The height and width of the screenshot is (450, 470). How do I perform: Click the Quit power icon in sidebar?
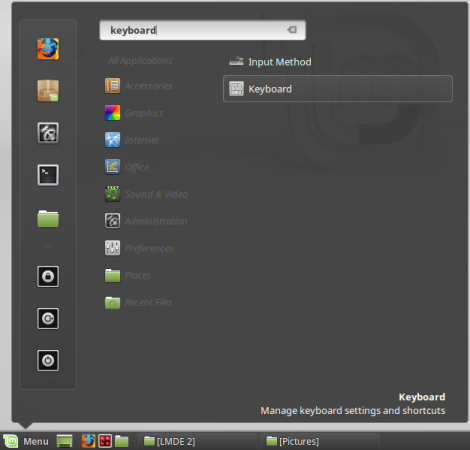click(48, 360)
